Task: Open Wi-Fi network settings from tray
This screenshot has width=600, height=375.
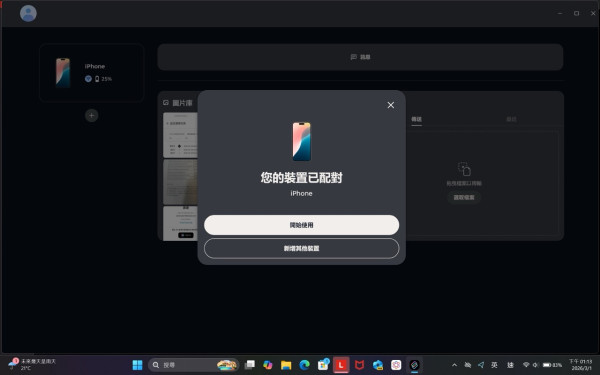Action: click(x=526, y=365)
